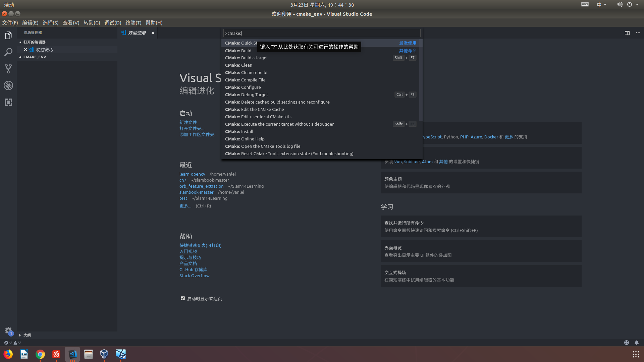Run the CMake: Debug Target command
Image resolution: width=644 pixels, height=362 pixels.
(x=320, y=95)
